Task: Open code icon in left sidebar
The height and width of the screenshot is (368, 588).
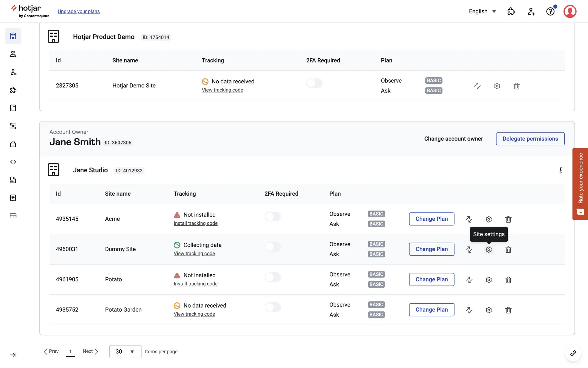Action: 13,162
